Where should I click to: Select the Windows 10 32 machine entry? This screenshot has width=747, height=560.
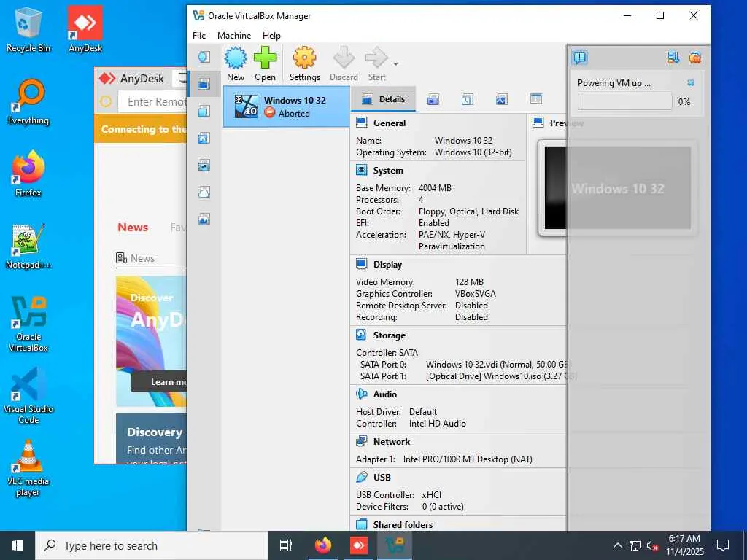[x=286, y=106]
